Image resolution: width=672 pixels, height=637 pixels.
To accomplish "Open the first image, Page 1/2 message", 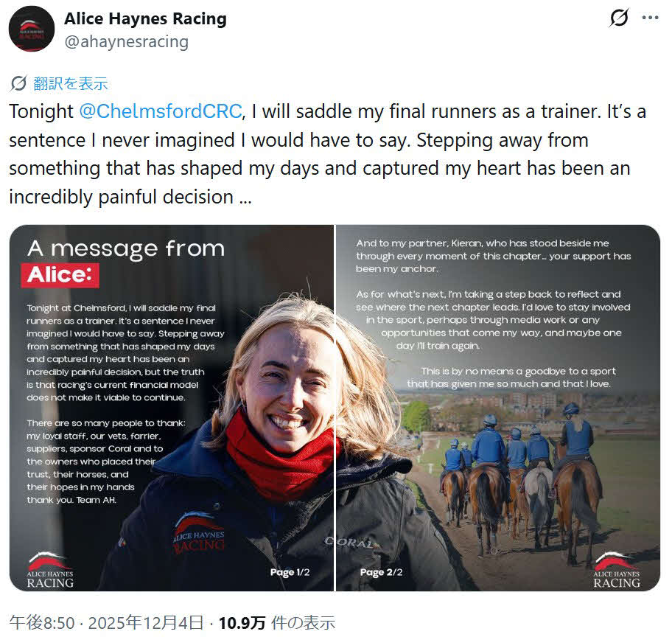I will pos(172,408).
